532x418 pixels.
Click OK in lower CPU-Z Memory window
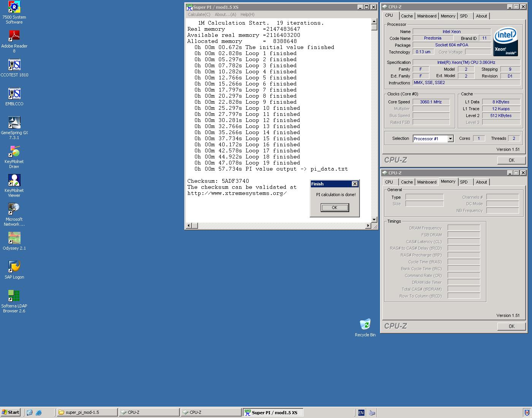tap(511, 326)
